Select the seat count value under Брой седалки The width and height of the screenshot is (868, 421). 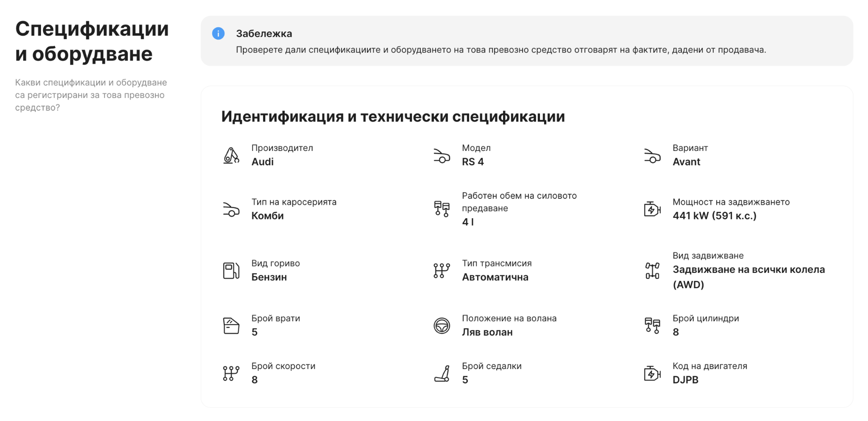coord(465,380)
